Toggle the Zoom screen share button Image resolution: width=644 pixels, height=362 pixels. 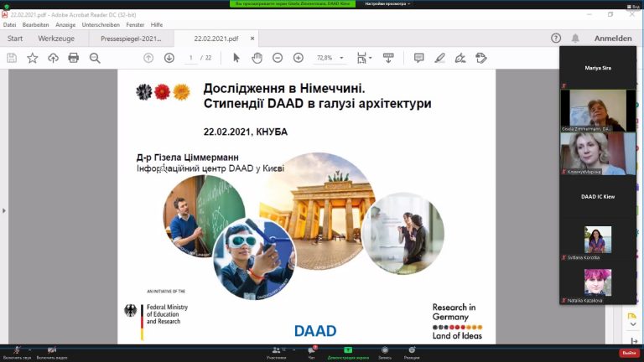point(347,351)
